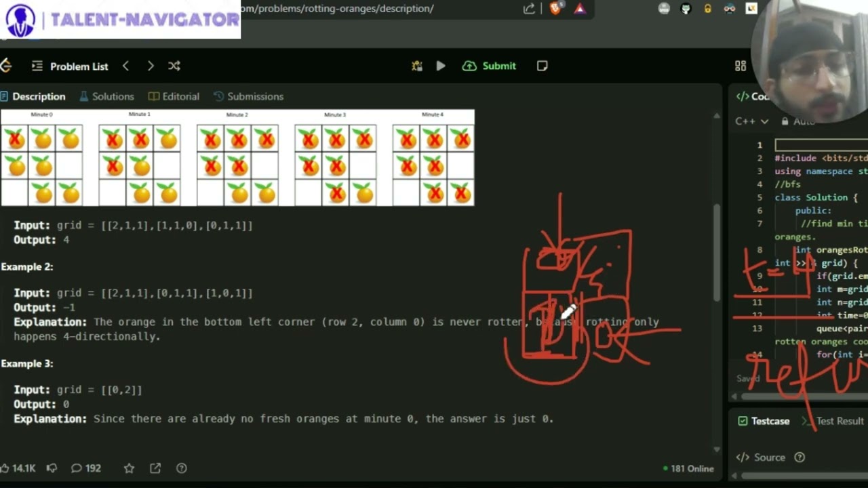Screen dimensions: 868x488
Task: Click the Source label in testcase panel
Action: tap(769, 457)
